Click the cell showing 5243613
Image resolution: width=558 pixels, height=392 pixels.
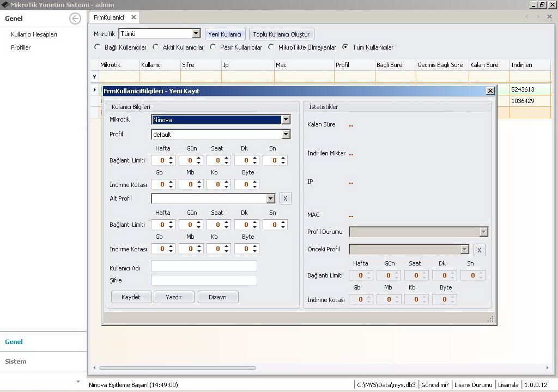pos(530,89)
